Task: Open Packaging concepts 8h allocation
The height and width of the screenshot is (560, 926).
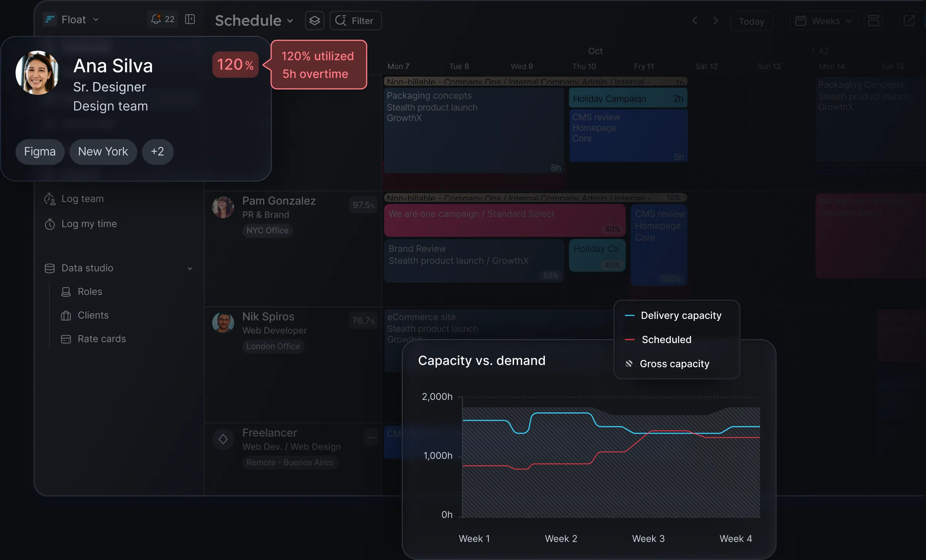Action: click(474, 130)
